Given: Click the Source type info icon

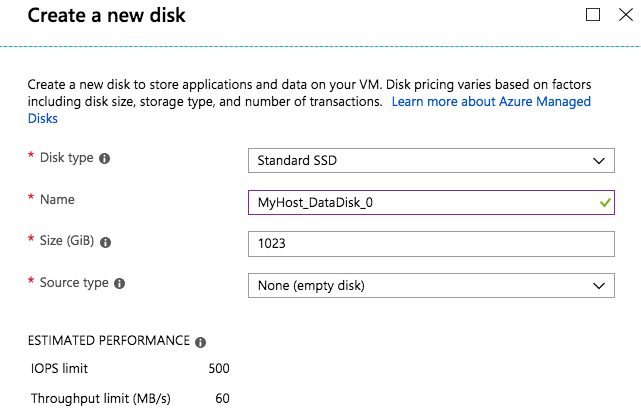Looking at the screenshot, I should pyautogui.click(x=119, y=284).
